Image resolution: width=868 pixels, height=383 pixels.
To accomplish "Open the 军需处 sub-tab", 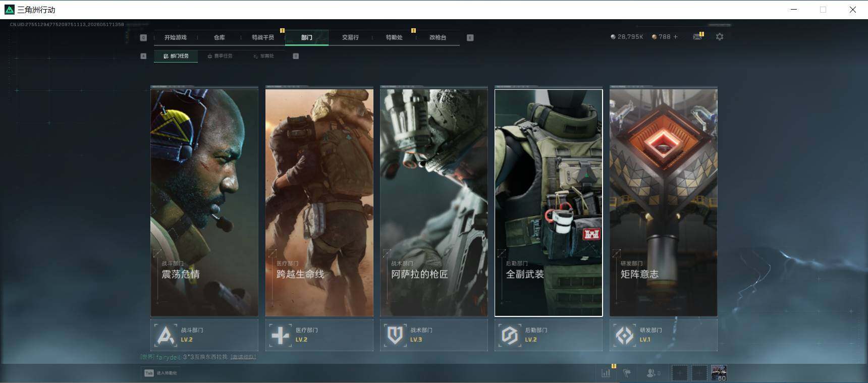I will (263, 56).
